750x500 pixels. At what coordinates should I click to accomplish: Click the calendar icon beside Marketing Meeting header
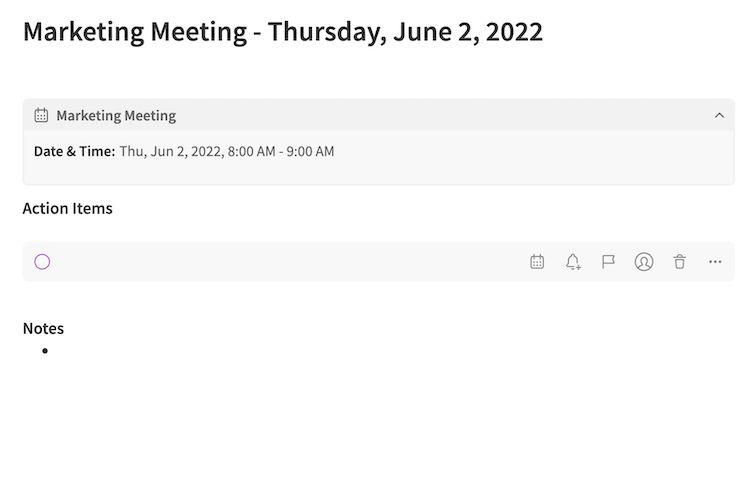point(41,115)
